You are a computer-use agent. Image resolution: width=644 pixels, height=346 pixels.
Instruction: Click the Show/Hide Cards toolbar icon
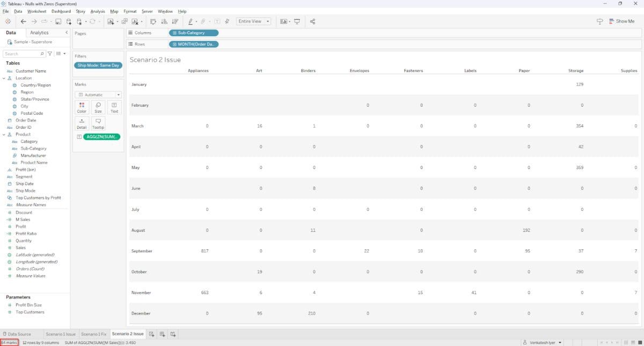(x=283, y=21)
